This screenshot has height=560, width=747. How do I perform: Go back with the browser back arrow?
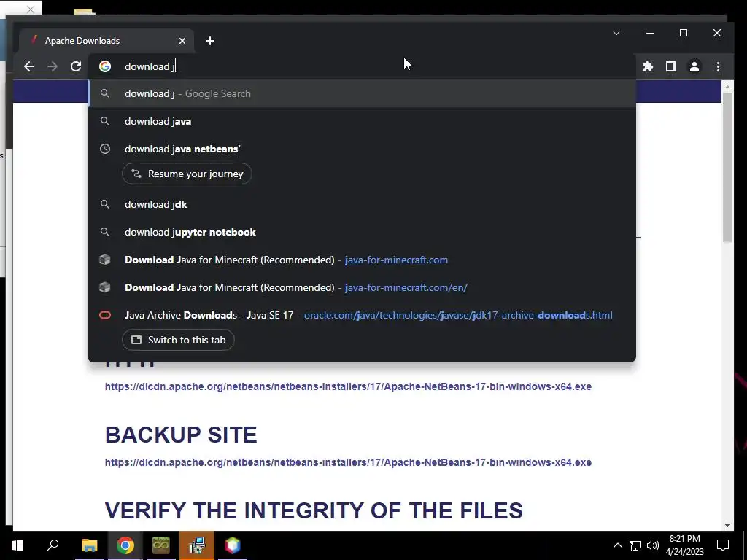click(29, 66)
